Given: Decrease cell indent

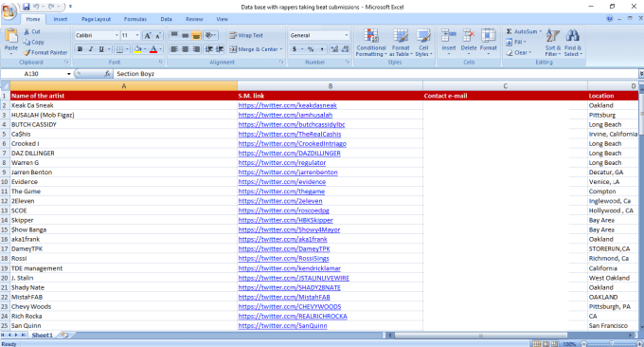Looking at the screenshot, I should tap(209, 49).
